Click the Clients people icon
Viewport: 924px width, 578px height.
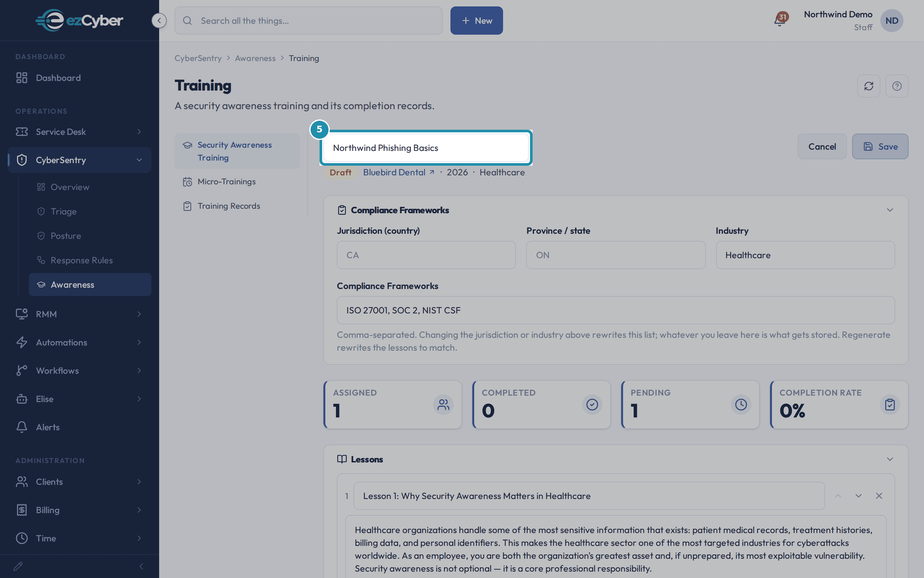coord(22,482)
